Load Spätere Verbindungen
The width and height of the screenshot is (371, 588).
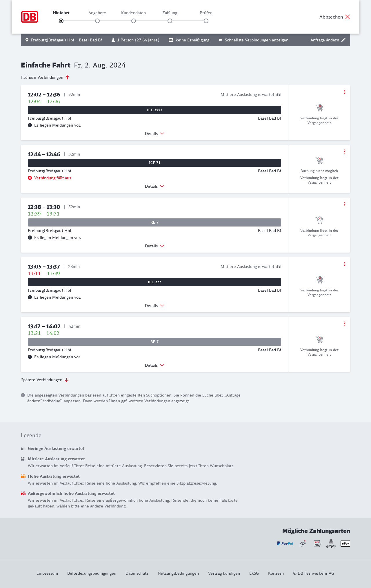click(x=45, y=380)
